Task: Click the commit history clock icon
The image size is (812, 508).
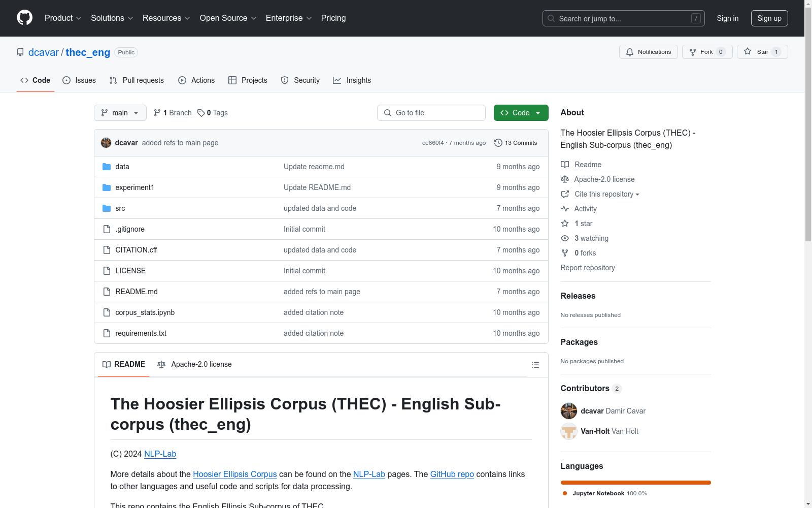Action: coord(498,143)
